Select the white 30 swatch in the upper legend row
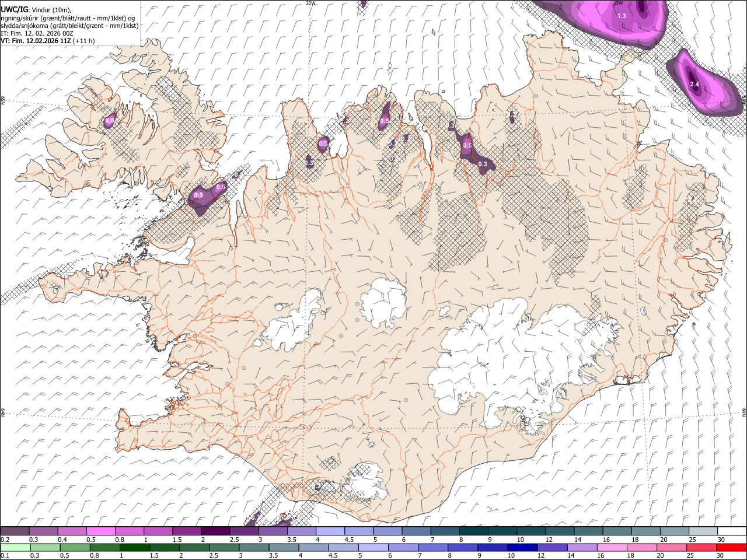The width and height of the screenshot is (747, 560). (732, 531)
